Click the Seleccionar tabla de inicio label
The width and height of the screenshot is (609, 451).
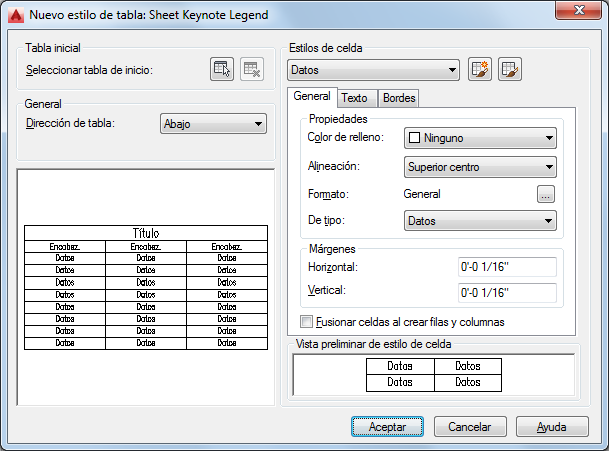click(x=89, y=70)
